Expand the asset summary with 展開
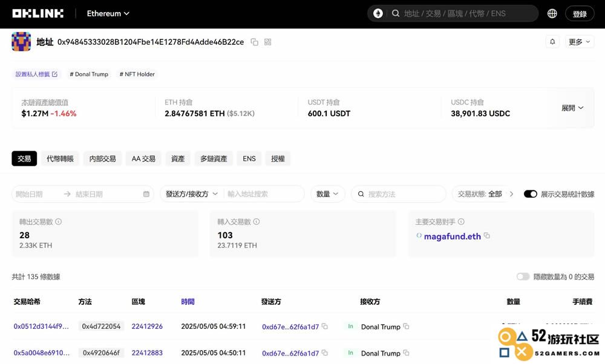The image size is (605, 364). [x=572, y=108]
